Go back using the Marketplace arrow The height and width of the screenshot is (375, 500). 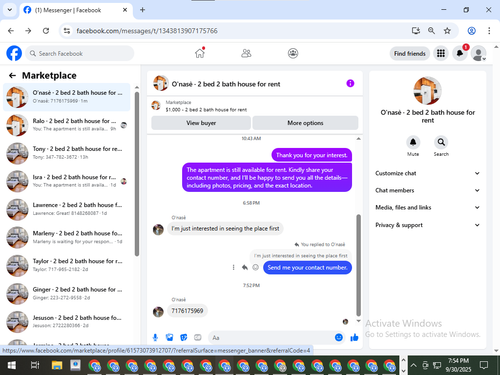pyautogui.click(x=12, y=76)
